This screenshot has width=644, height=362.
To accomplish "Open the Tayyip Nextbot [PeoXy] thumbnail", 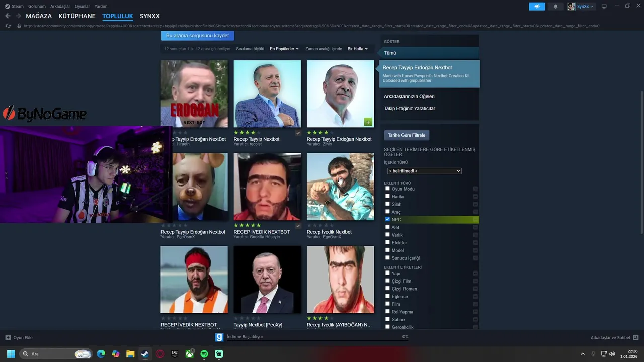I will 267,280.
